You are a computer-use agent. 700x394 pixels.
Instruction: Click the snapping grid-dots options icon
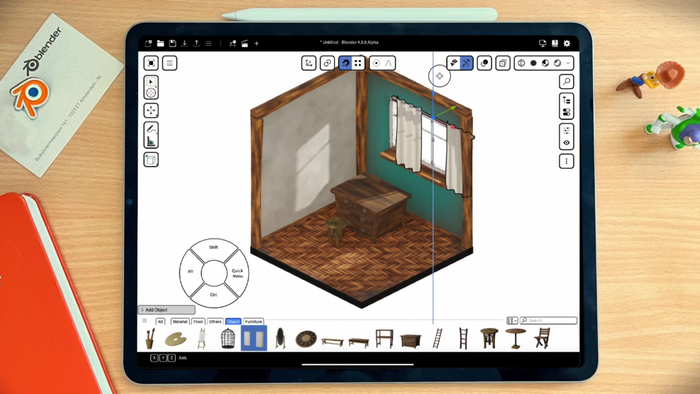pos(358,63)
